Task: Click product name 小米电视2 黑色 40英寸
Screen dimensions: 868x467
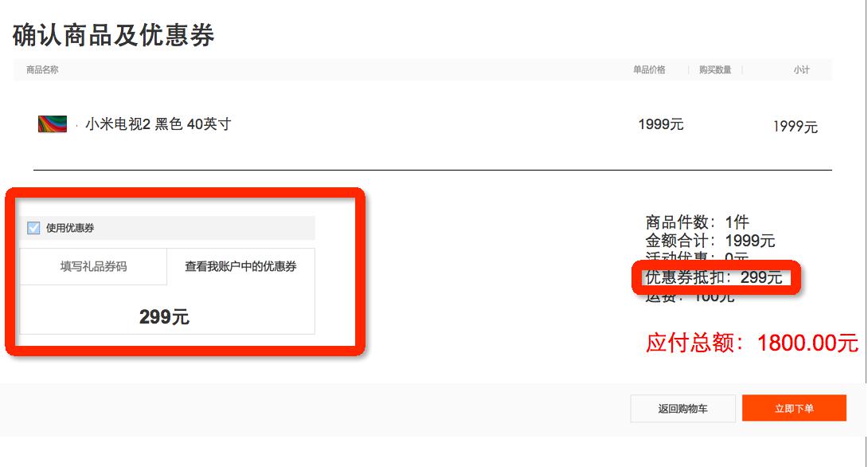Action: 158,124
